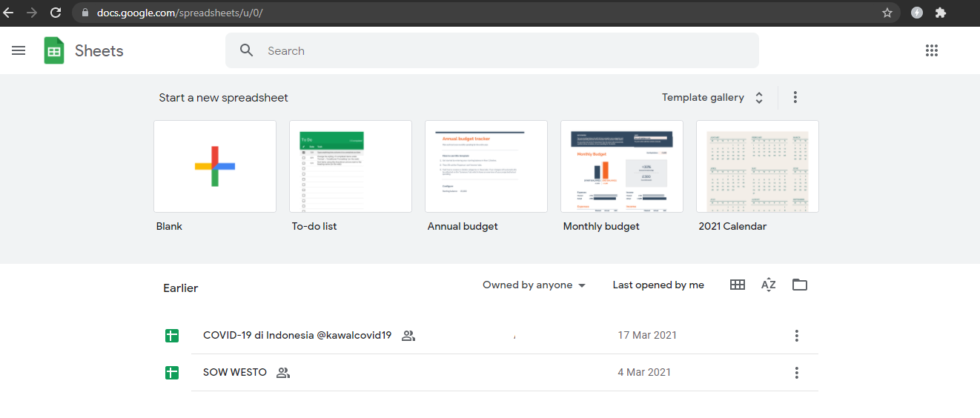
Task: Click the 2021 Calendar label
Action: pos(732,226)
